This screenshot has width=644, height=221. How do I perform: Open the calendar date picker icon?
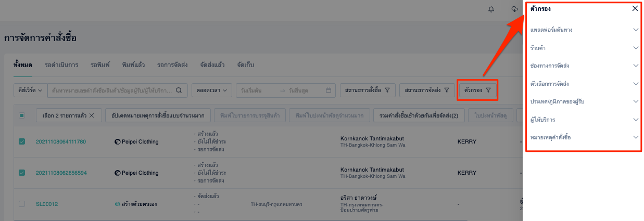329,90
